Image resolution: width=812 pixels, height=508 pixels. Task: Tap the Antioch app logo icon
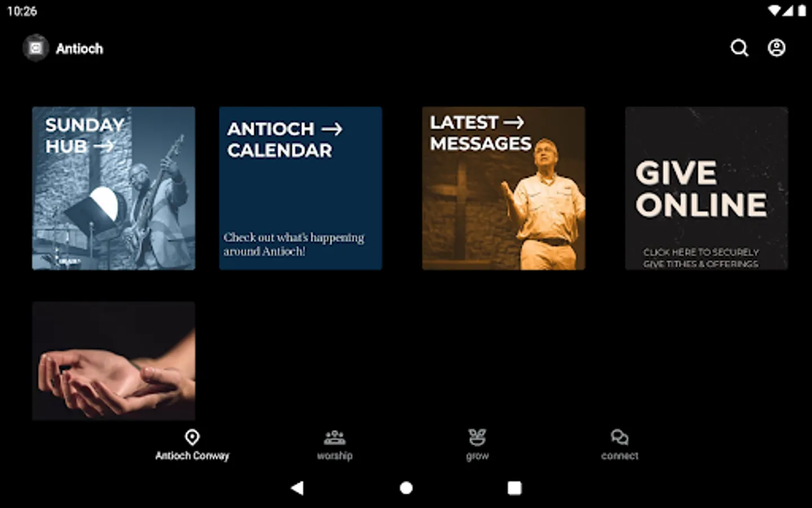click(36, 48)
